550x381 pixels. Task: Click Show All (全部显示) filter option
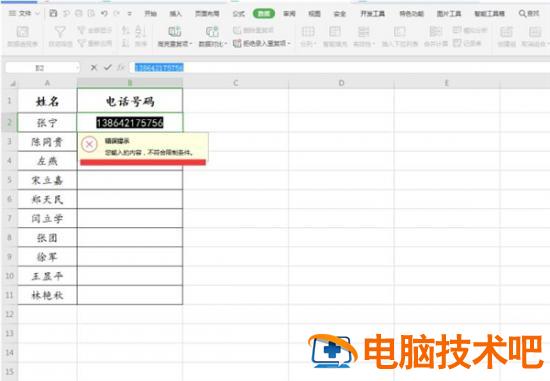94,30
